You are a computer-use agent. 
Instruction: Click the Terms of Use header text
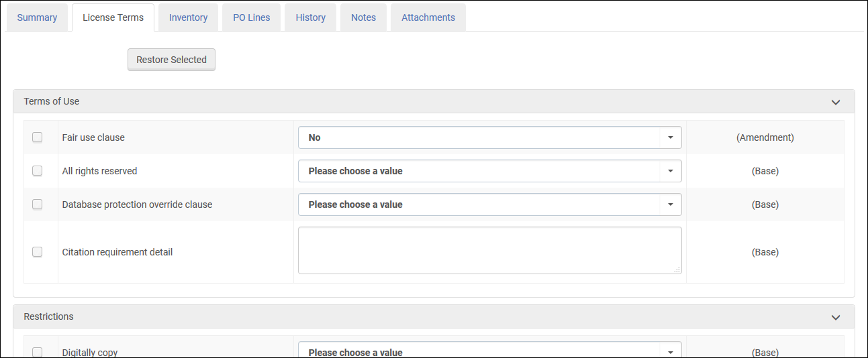[x=52, y=101]
